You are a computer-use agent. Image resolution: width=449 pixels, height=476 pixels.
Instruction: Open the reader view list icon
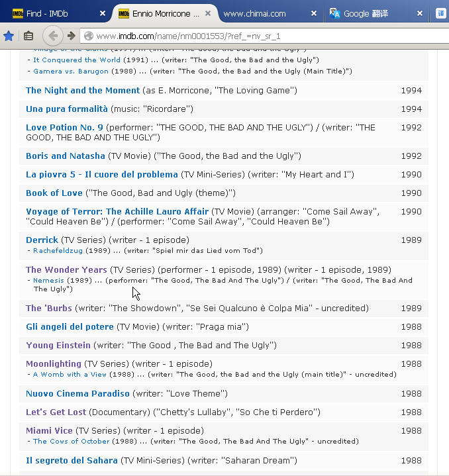point(28,36)
